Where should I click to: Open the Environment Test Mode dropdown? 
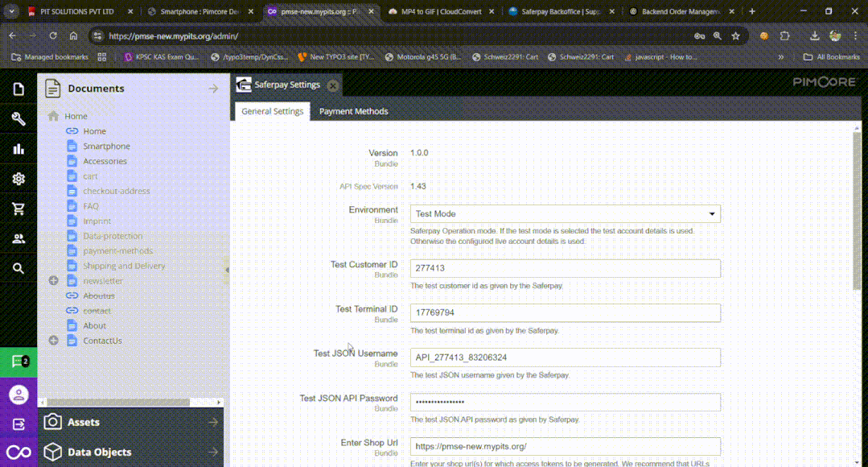(x=566, y=214)
